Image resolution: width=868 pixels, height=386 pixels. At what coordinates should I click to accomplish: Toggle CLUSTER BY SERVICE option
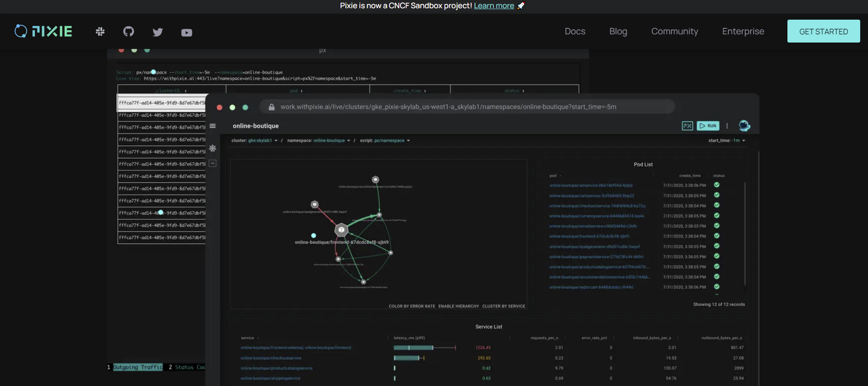tap(504, 306)
